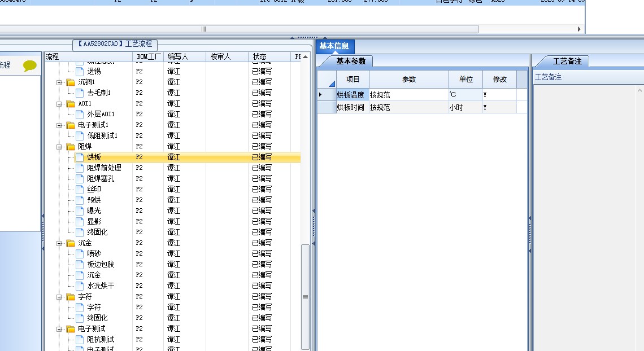Image resolution: width=644 pixels, height=351 pixels.
Task: Click document icon beside 低阻测试1
Action: click(x=80, y=135)
